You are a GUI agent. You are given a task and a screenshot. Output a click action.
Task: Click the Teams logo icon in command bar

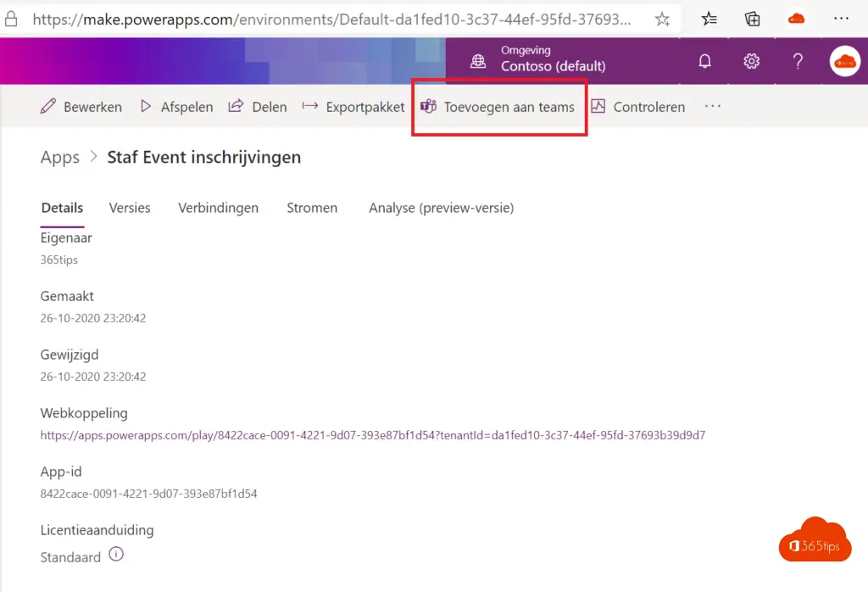pyautogui.click(x=428, y=106)
